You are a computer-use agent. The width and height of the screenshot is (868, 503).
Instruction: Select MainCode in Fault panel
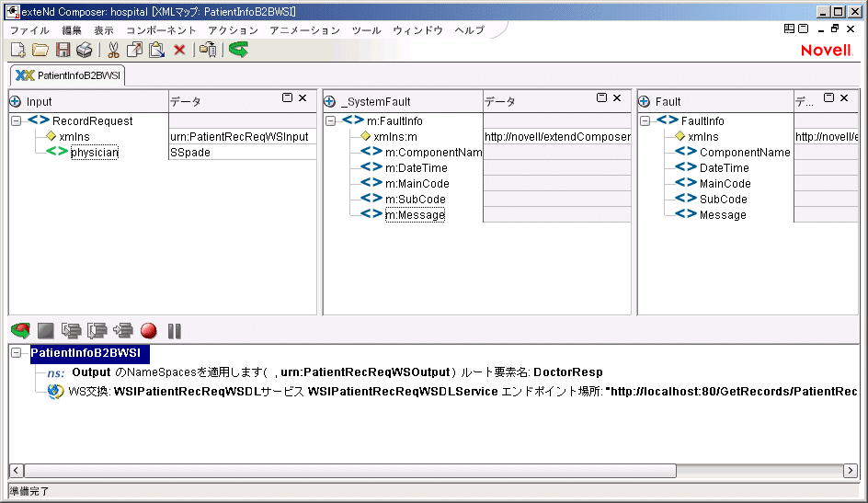tap(725, 183)
